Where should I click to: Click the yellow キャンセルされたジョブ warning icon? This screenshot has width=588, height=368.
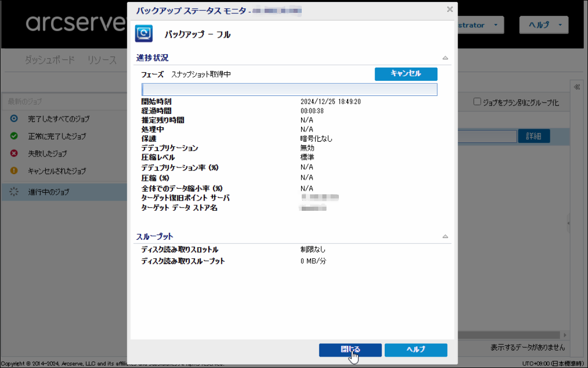point(14,171)
